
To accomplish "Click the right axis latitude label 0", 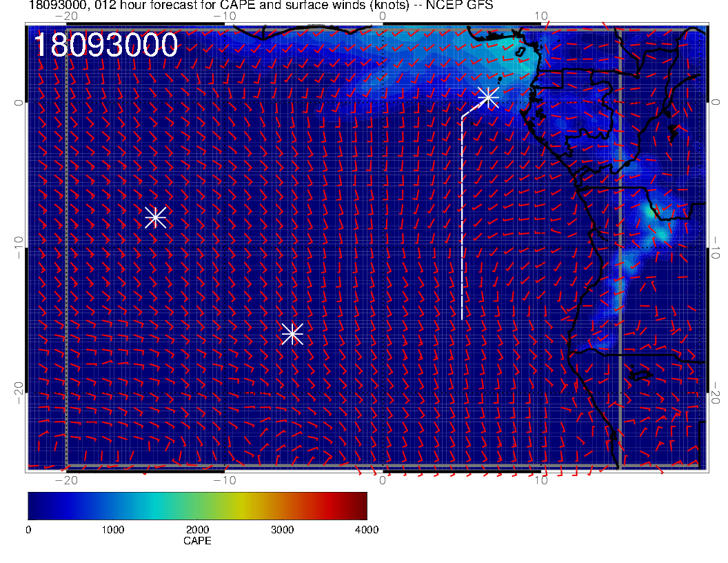I will pos(716,102).
